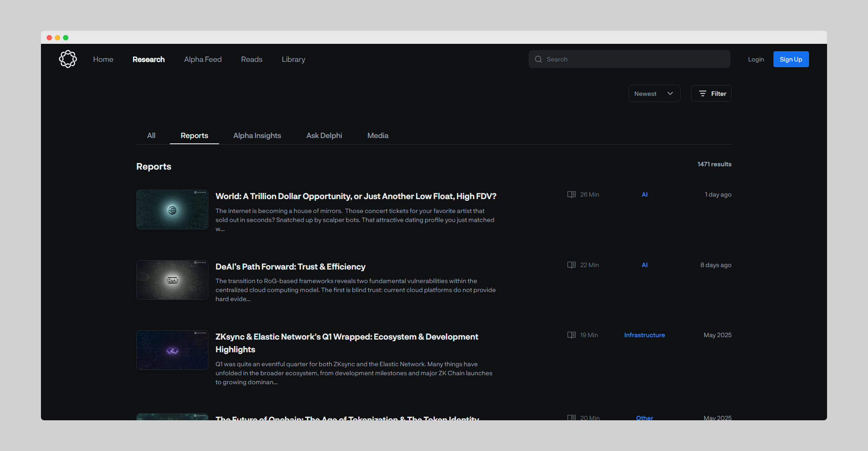The height and width of the screenshot is (451, 868).
Task: Click book icon next to 22 Min
Action: [x=572, y=265]
